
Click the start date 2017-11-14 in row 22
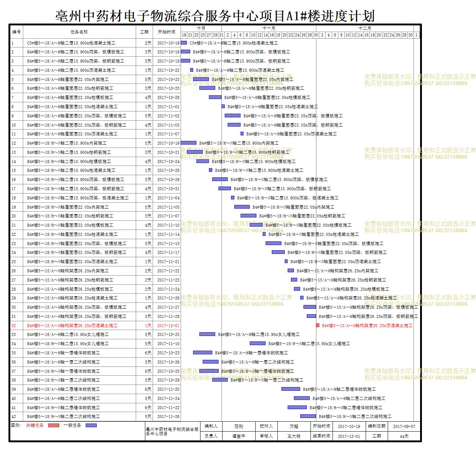tap(168, 234)
